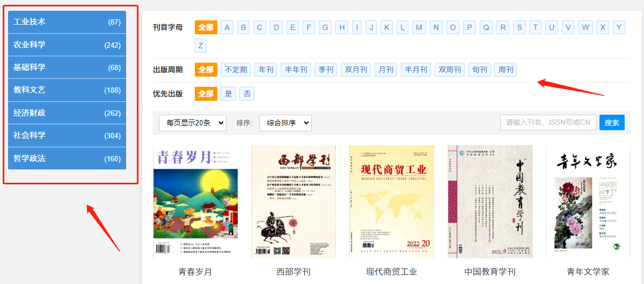The image size is (644, 284).
Task: Filter journals by letter F
Action: tap(309, 27)
